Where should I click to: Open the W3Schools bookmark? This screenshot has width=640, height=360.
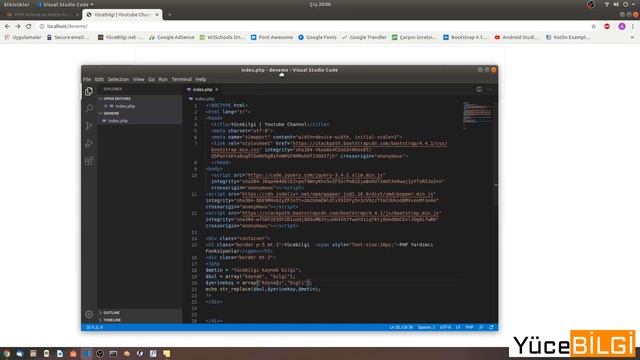pos(222,37)
